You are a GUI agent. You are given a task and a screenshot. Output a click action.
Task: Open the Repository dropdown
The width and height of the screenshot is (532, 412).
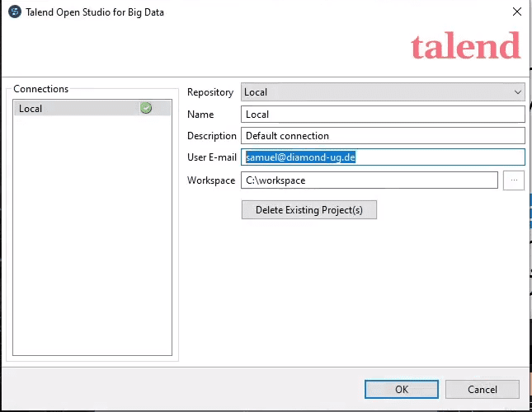(x=383, y=92)
